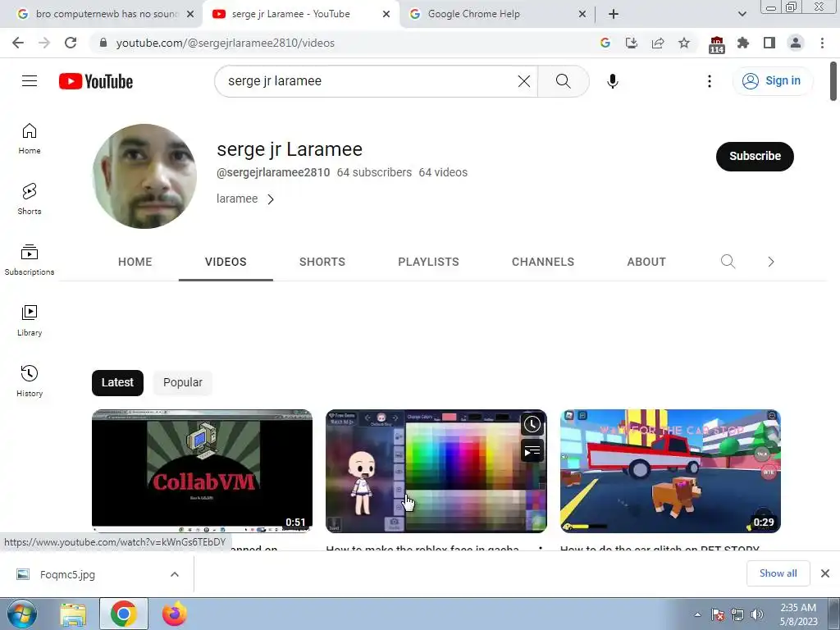Open the YouTube hamburger guide menu
Screen dimensions: 840x630
click(30, 81)
